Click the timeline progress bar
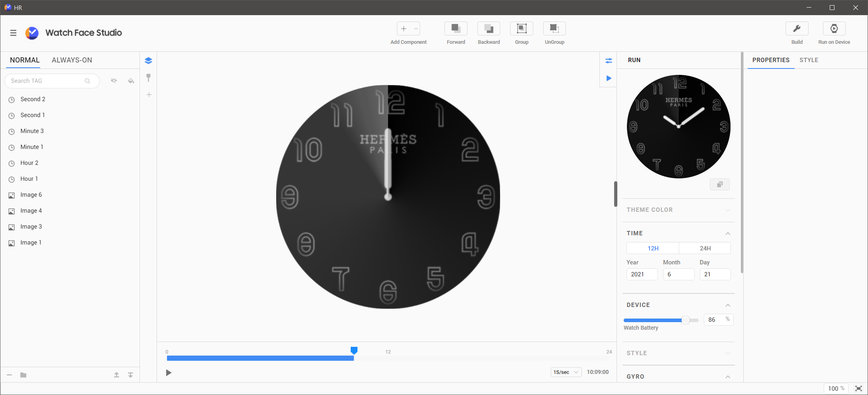Screen dimensions: 868x395 click(x=388, y=358)
